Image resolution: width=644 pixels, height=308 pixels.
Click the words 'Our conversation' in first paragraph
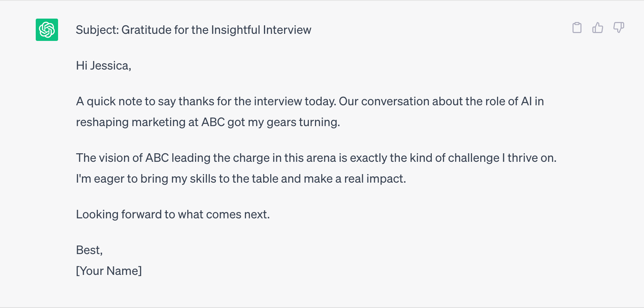(x=384, y=101)
